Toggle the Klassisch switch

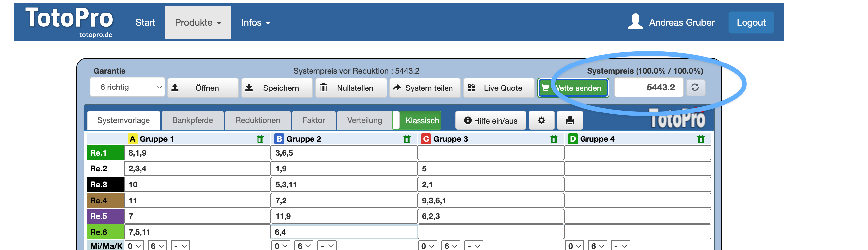417,120
